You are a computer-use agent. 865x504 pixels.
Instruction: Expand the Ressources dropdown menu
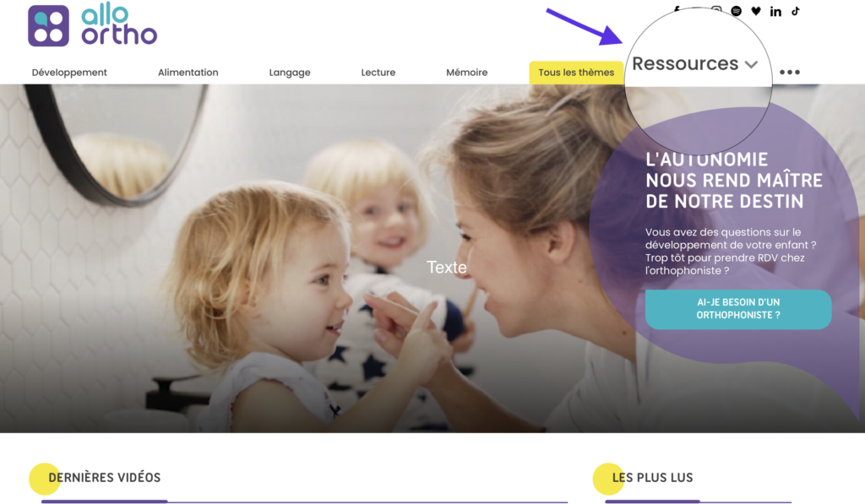coord(694,64)
